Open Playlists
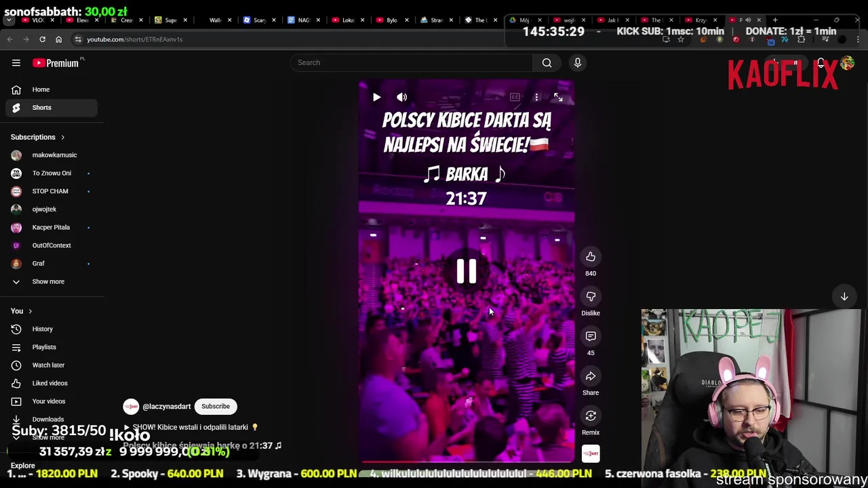Image resolution: width=868 pixels, height=488 pixels. (x=52, y=347)
